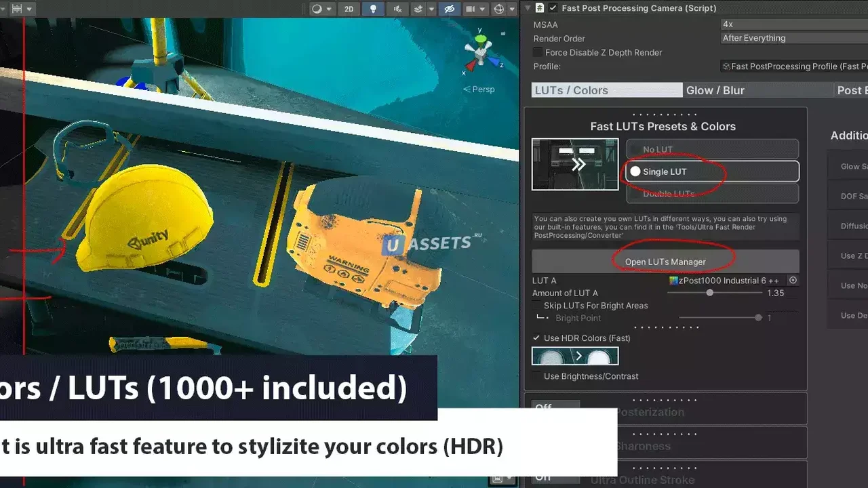Open scene effects dropdown arrow

coord(430,9)
